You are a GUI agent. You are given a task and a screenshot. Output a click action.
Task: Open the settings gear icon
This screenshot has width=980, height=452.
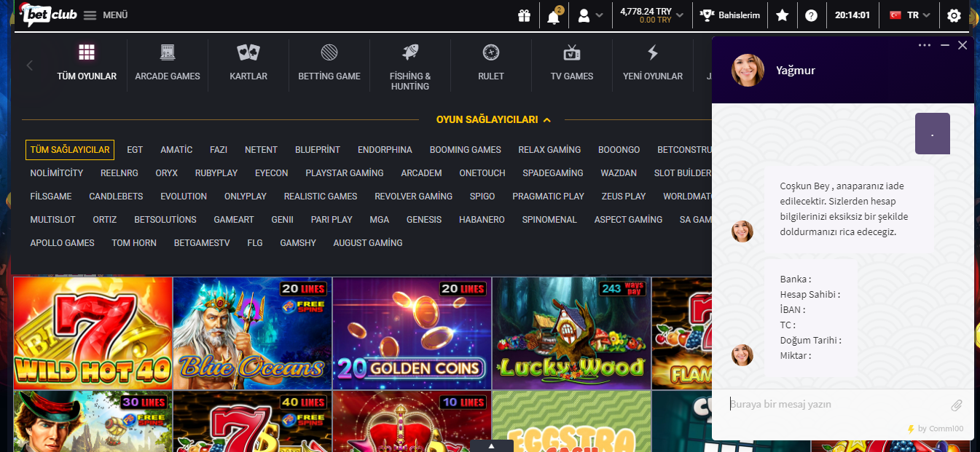pos(954,15)
